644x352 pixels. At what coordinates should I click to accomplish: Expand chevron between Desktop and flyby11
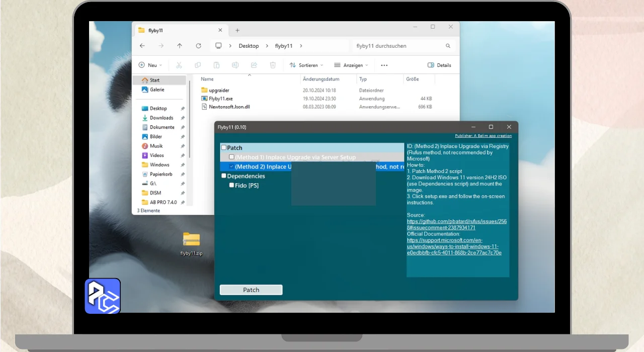(267, 46)
